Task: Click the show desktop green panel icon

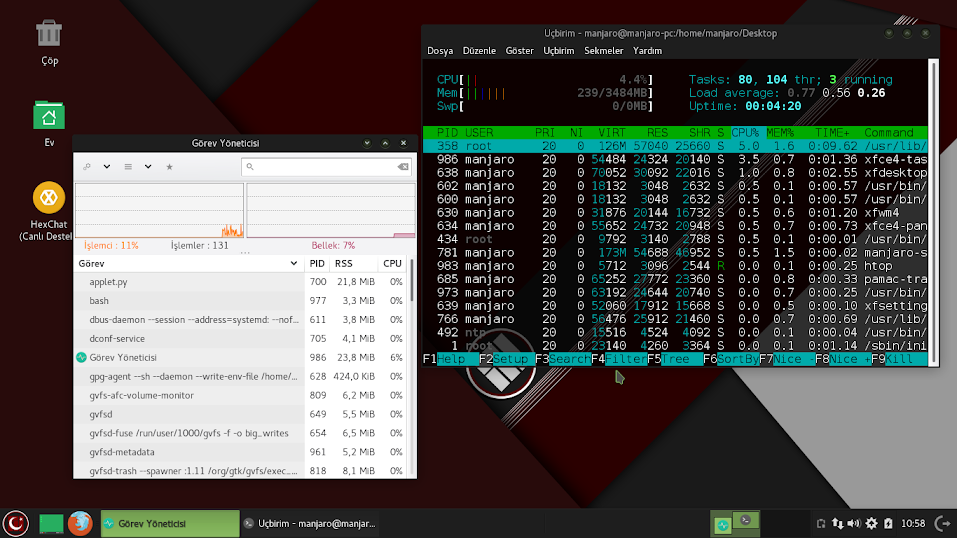Action: click(x=51, y=523)
